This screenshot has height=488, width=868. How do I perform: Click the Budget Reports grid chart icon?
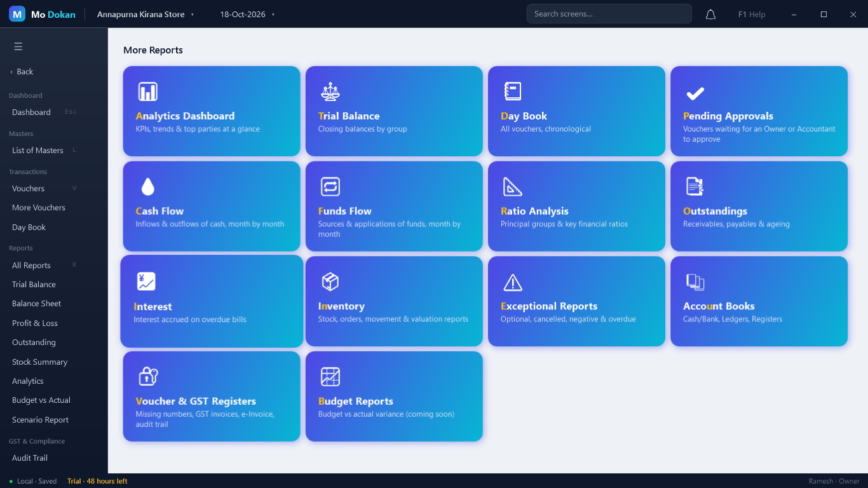coord(330,377)
